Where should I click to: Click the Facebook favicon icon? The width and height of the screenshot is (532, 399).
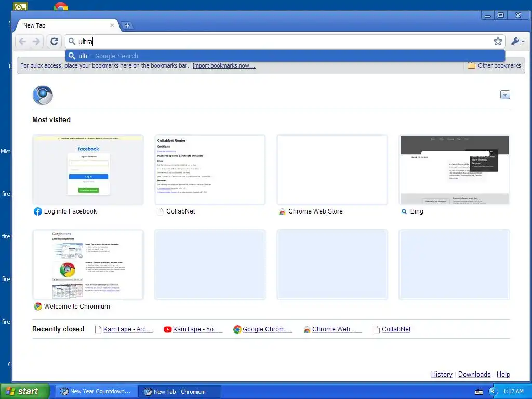[37, 212]
